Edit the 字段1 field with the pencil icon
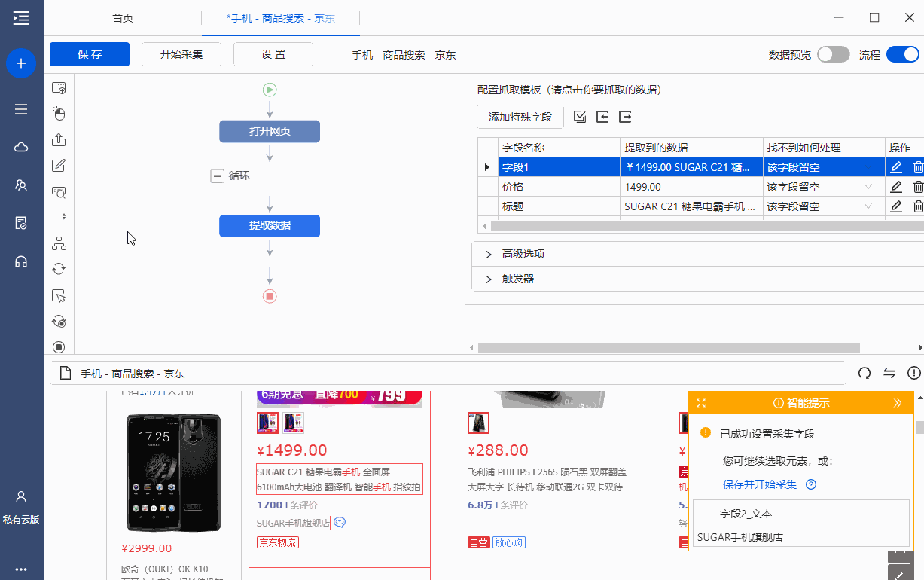 point(896,167)
